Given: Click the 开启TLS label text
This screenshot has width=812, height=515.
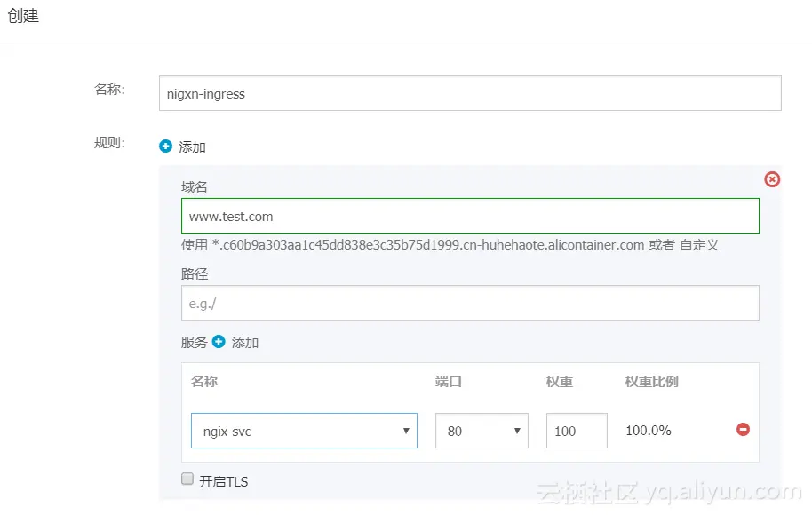Looking at the screenshot, I should coord(224,482).
